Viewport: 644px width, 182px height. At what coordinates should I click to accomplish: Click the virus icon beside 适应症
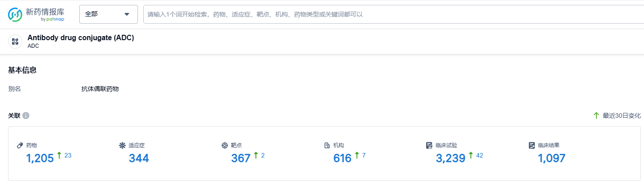(122, 145)
